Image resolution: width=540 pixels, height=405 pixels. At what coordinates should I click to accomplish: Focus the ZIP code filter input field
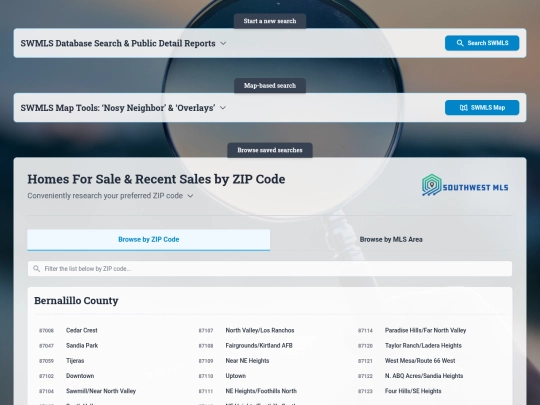point(270,269)
